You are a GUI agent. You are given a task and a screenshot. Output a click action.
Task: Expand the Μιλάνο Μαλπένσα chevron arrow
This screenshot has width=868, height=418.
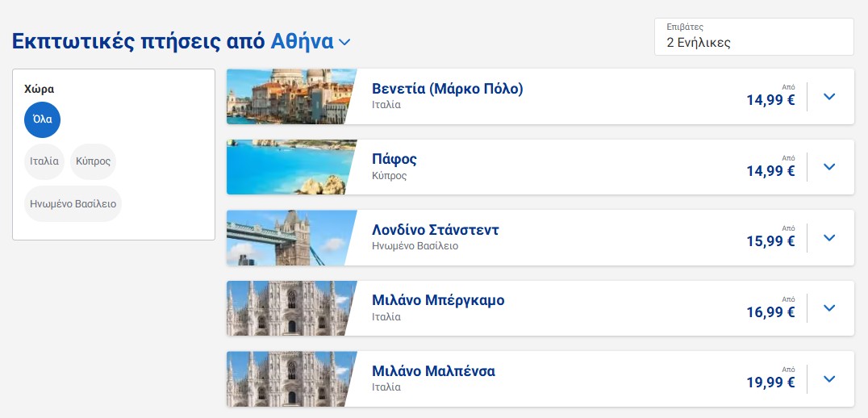click(829, 379)
